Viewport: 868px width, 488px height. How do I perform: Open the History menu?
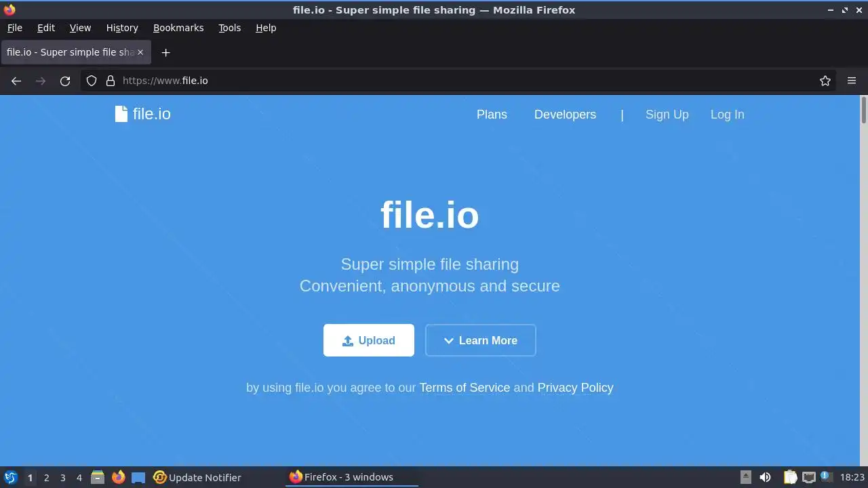click(122, 28)
